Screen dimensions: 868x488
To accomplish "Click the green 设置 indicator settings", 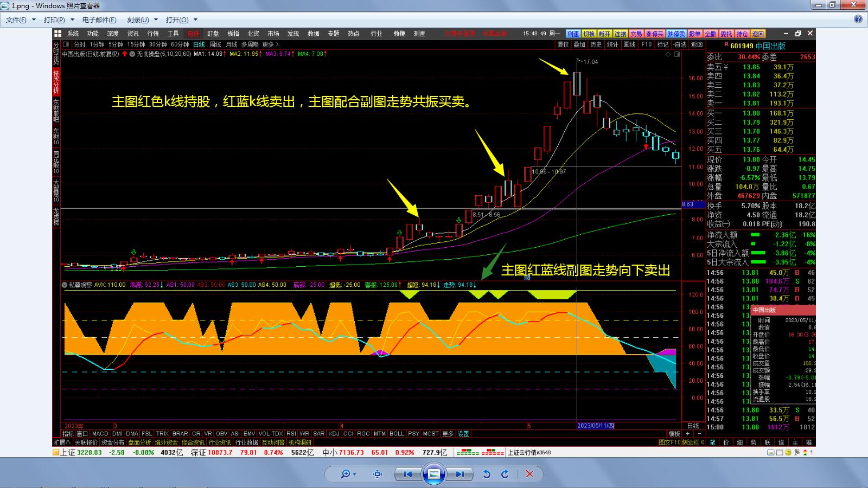I will [x=463, y=434].
